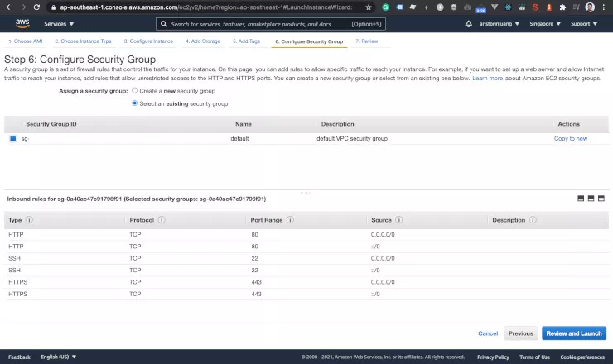613x364 pixels.
Task: Go to step 2 Choose Instance Type
Action: 84,41
